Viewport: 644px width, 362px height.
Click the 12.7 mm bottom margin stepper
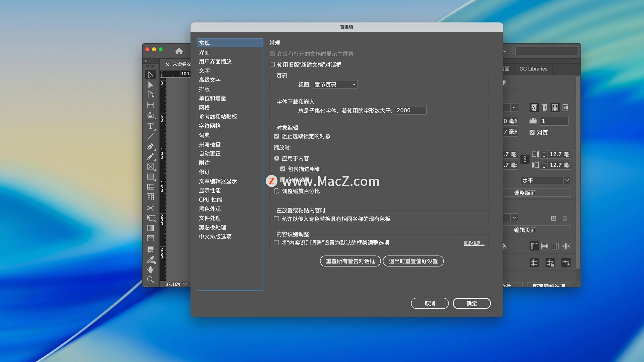pyautogui.click(x=544, y=165)
